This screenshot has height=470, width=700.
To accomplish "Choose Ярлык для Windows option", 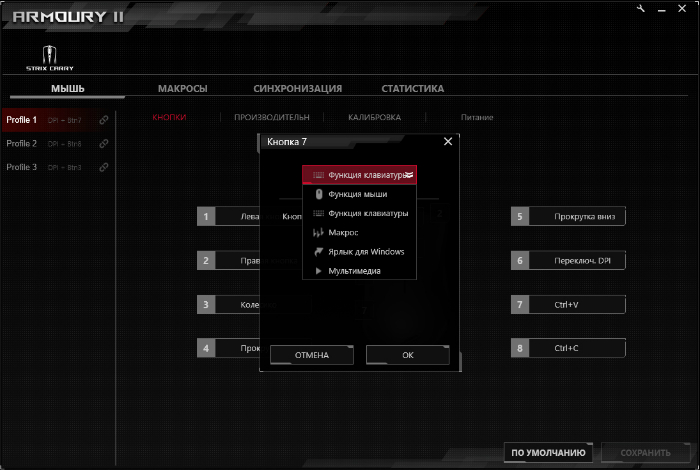I will pyautogui.click(x=359, y=252).
